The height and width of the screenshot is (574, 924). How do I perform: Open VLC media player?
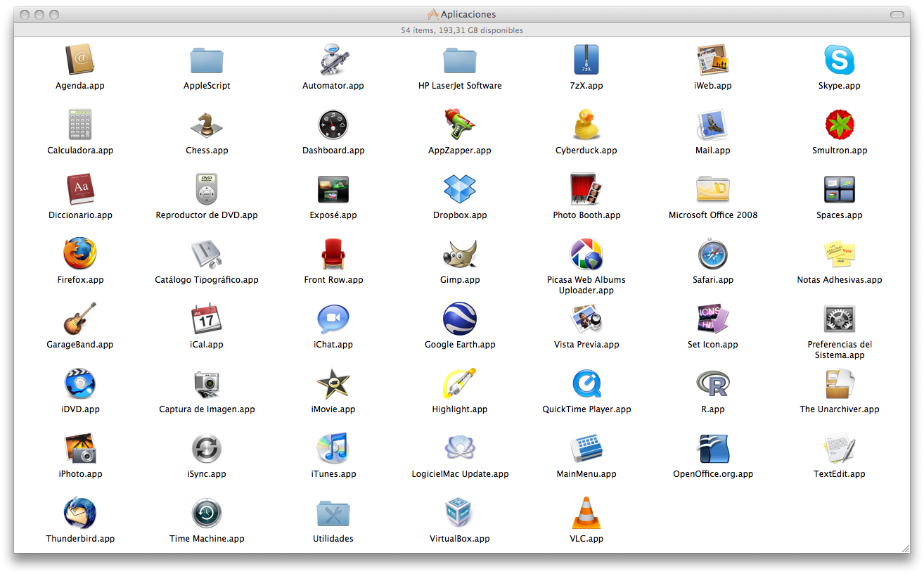click(x=586, y=513)
